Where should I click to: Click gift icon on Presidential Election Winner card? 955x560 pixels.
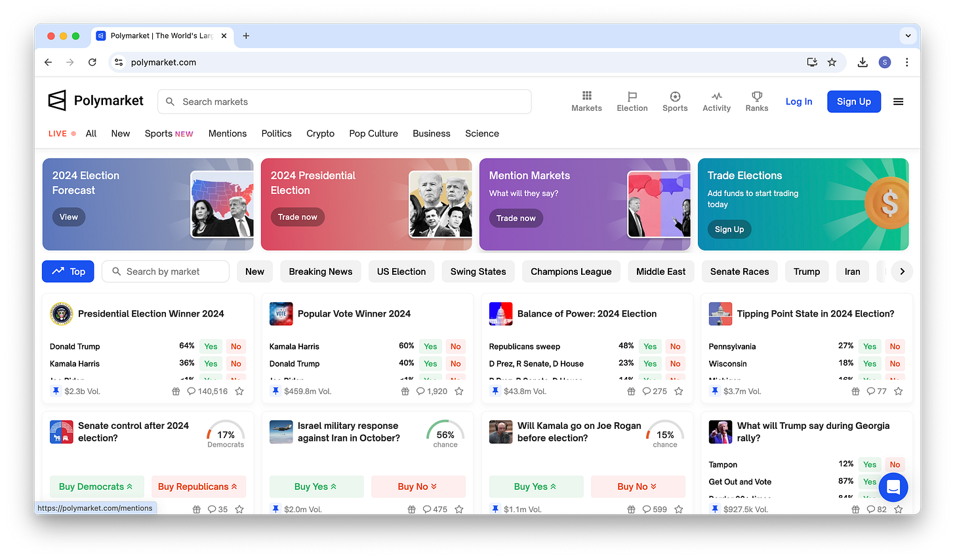pyautogui.click(x=176, y=391)
